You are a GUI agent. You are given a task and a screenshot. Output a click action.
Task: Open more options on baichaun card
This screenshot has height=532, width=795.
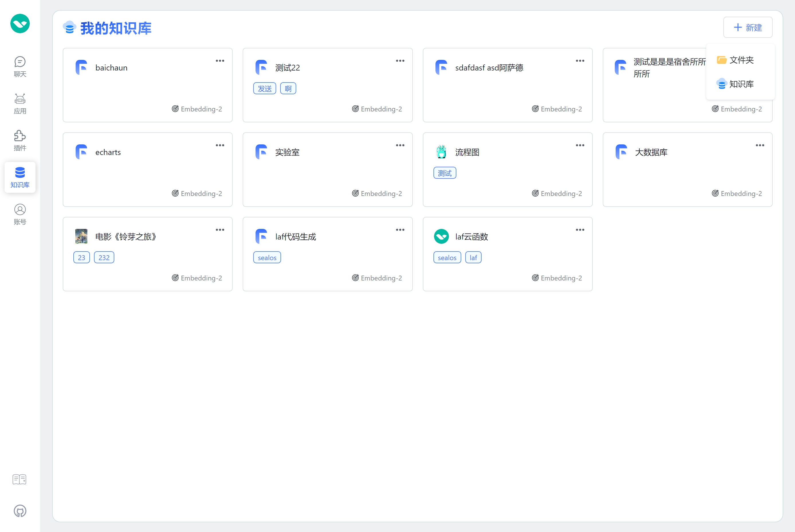pos(220,61)
